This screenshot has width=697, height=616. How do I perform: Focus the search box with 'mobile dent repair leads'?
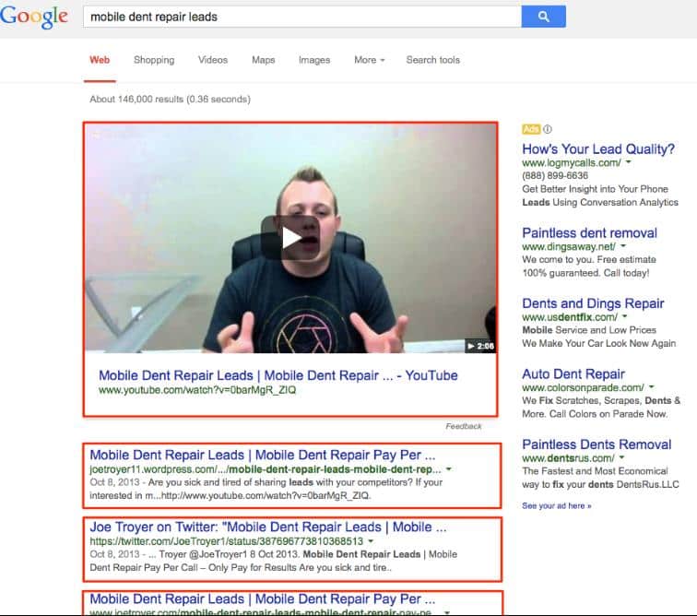point(301,17)
